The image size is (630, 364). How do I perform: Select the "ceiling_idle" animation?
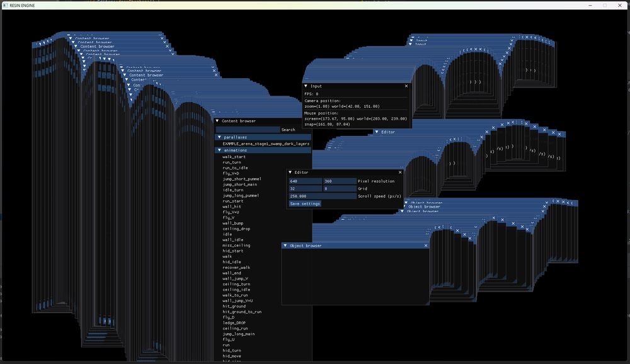(x=236, y=290)
